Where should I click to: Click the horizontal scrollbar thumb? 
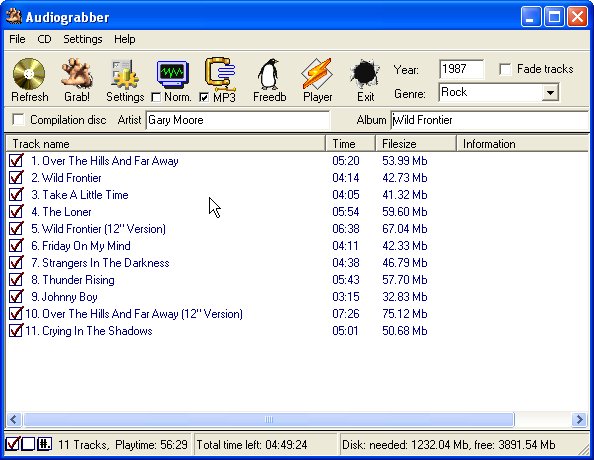[269, 419]
